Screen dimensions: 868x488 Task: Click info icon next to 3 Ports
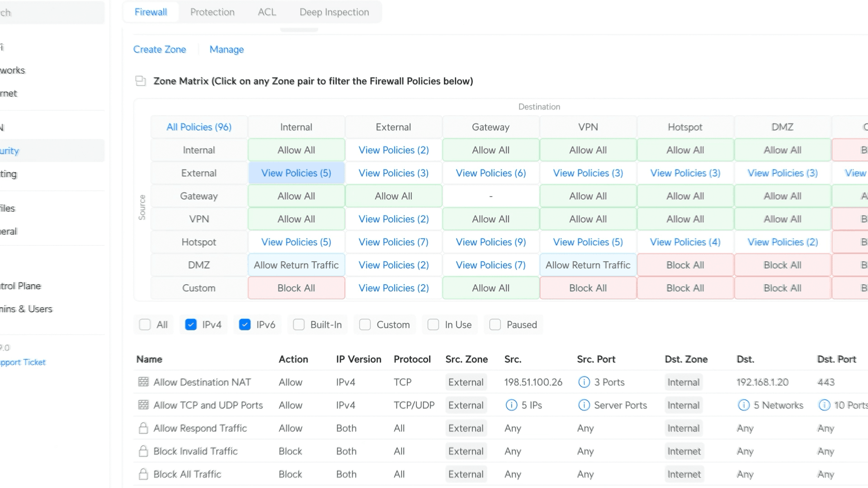coord(584,382)
